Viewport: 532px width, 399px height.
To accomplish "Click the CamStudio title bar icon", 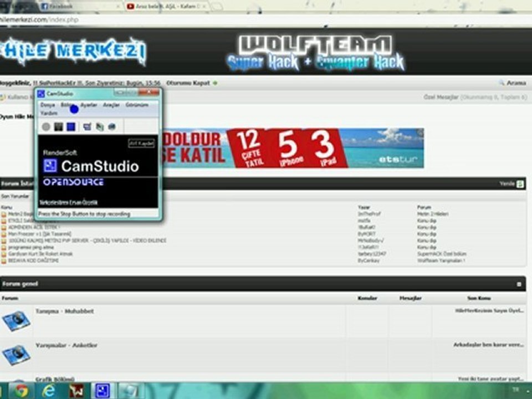I will pyautogui.click(x=41, y=94).
